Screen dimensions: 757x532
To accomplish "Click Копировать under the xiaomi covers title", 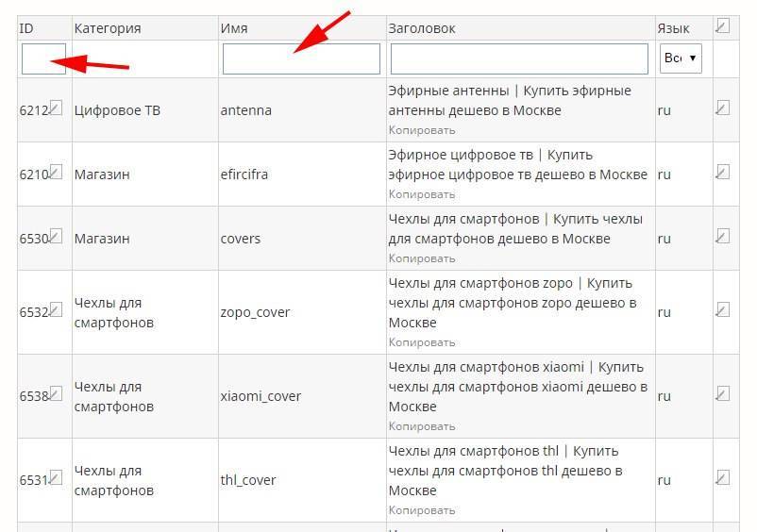I will click(x=421, y=426).
